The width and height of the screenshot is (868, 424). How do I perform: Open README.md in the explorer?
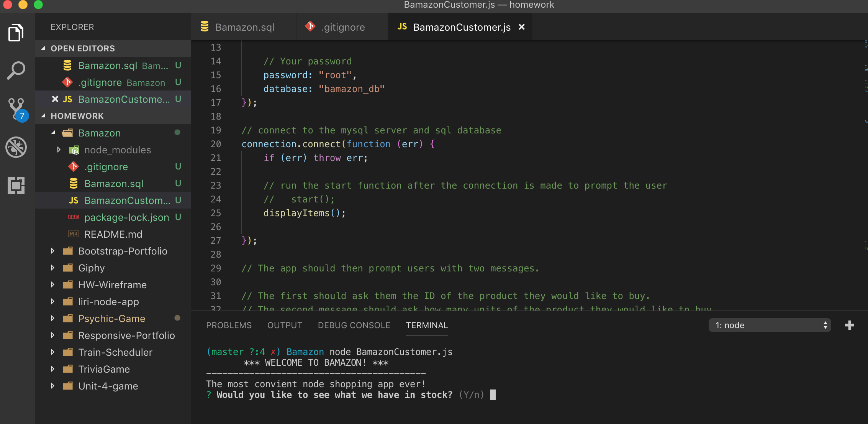(x=113, y=234)
